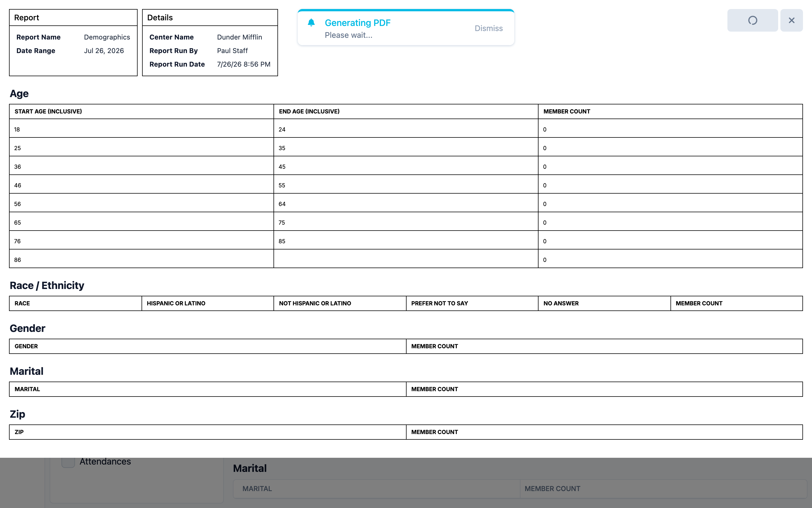Click the Paul Staff value
The image size is (812, 508).
point(232,51)
